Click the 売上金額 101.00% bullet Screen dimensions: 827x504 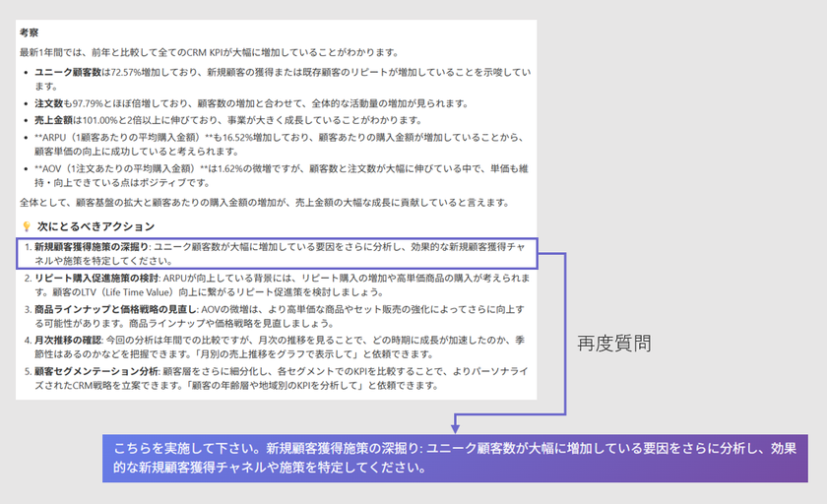[x=228, y=120]
